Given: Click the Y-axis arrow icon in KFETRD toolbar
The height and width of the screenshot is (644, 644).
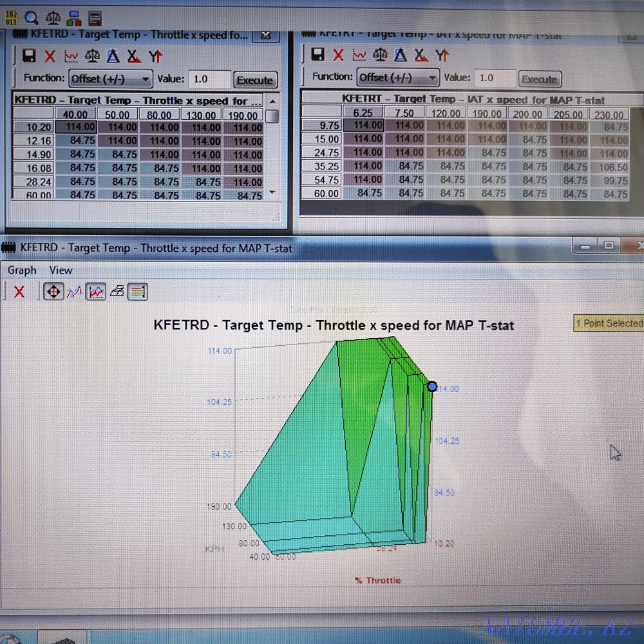Looking at the screenshot, I should (x=155, y=56).
